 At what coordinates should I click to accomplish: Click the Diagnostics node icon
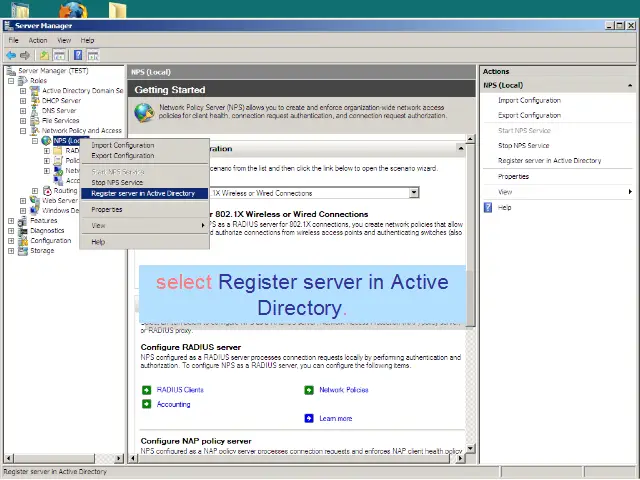pyautogui.click(x=23, y=231)
